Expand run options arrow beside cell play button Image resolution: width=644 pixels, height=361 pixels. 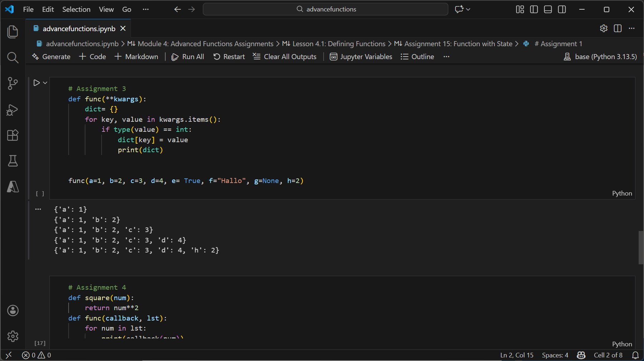[45, 83]
